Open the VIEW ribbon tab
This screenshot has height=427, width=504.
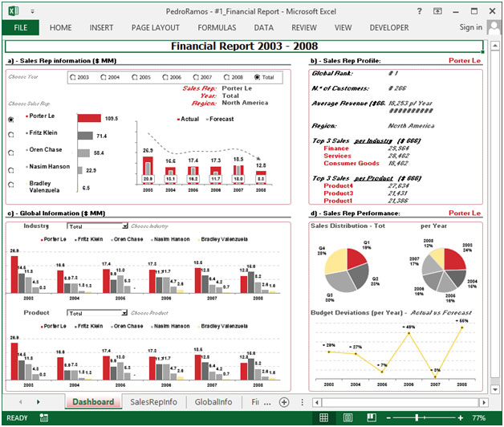343,27
